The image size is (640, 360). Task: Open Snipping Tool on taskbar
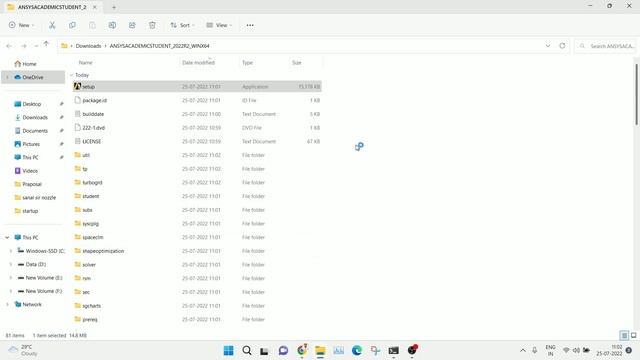coord(375,350)
